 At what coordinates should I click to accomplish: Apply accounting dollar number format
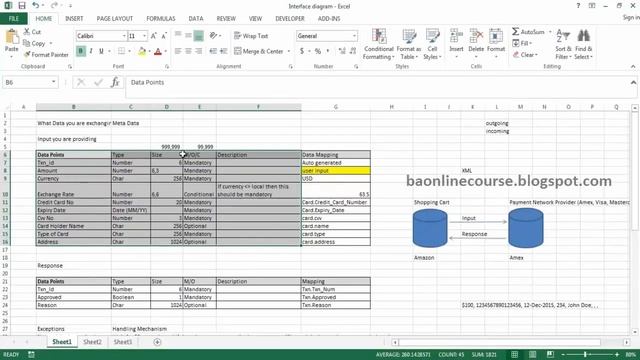click(x=302, y=51)
